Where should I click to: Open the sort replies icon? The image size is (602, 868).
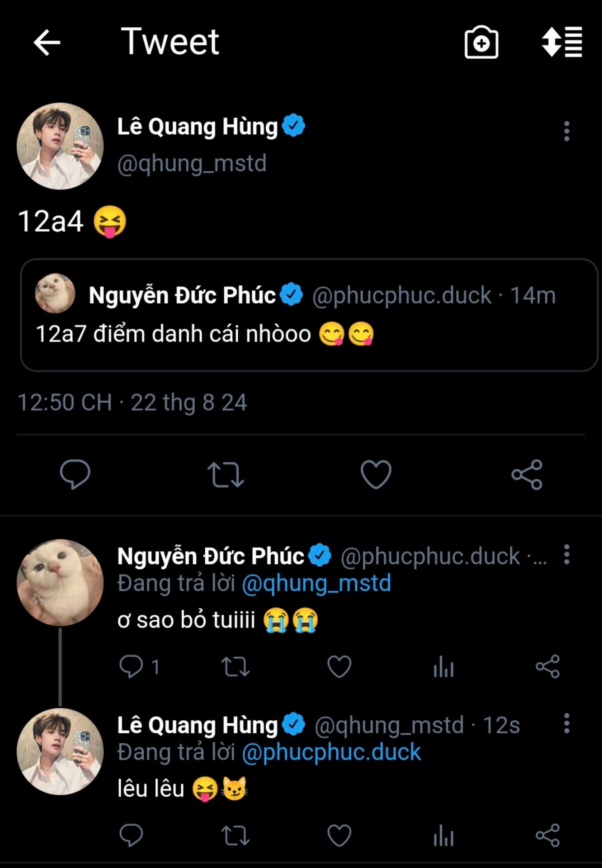(x=562, y=42)
